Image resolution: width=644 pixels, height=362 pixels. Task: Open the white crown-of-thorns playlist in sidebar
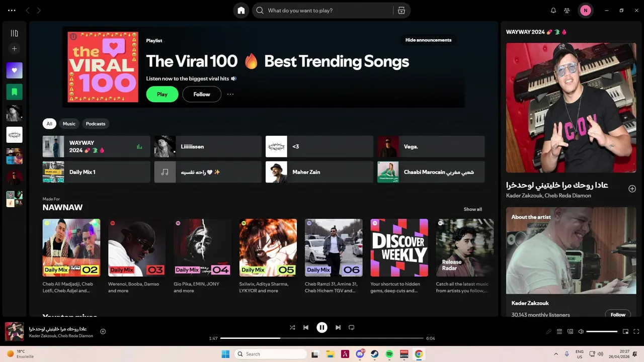pyautogui.click(x=14, y=135)
